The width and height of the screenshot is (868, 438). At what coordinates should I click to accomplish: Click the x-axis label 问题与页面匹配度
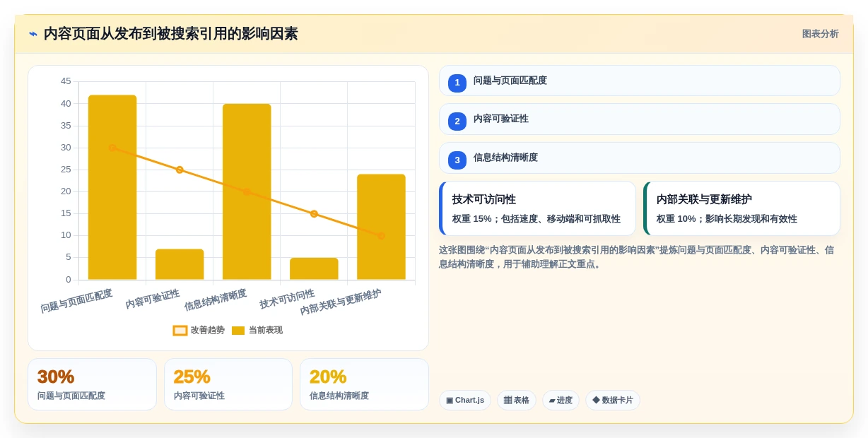(x=76, y=301)
